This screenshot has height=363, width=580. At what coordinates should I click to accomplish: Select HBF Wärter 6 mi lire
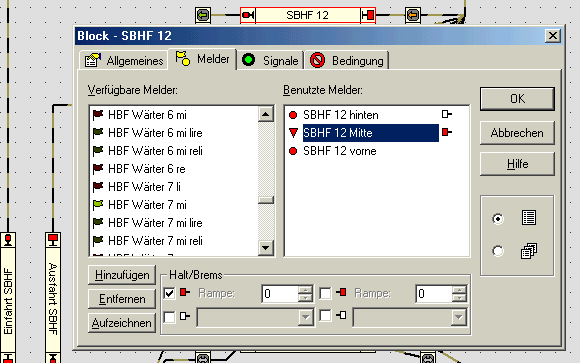point(155,133)
